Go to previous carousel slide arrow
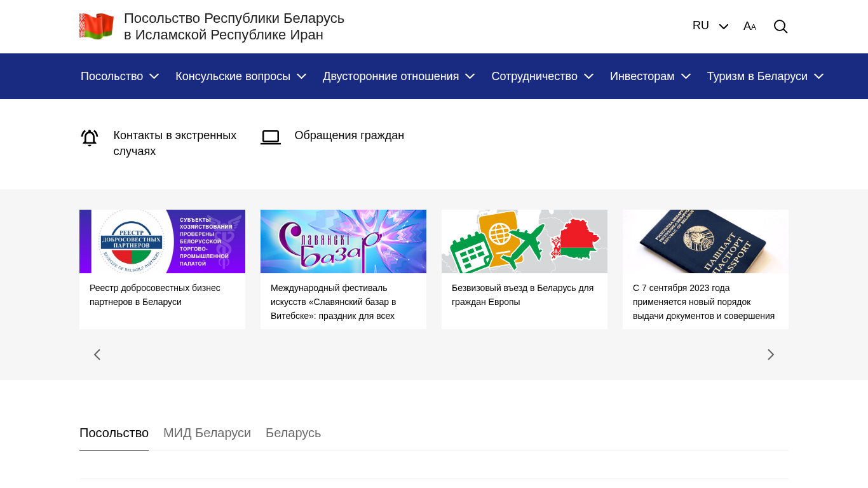868x488 pixels. click(x=97, y=355)
